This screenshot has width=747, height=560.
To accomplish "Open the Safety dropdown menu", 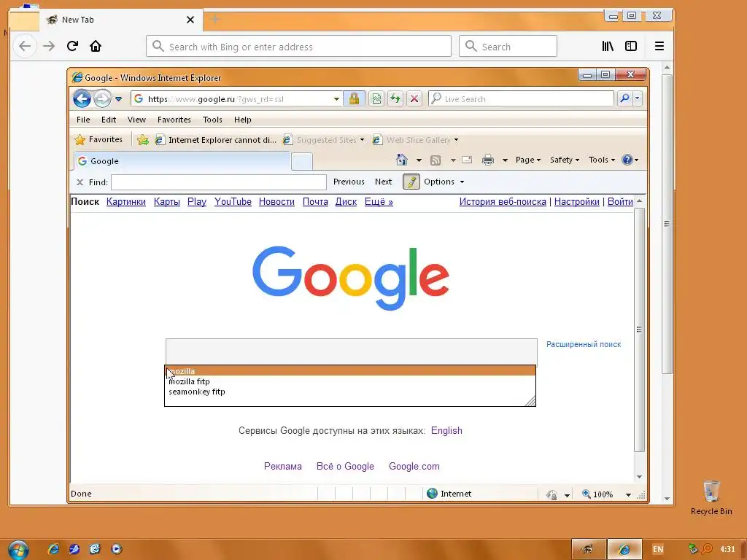I will pyautogui.click(x=565, y=160).
